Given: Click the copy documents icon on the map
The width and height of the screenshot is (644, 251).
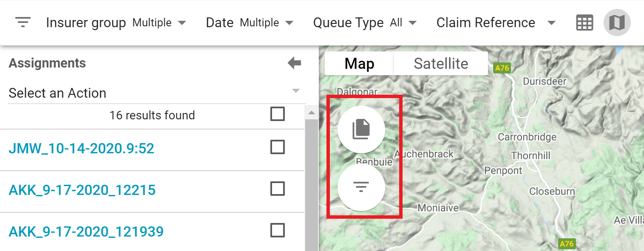Looking at the screenshot, I should (361, 129).
